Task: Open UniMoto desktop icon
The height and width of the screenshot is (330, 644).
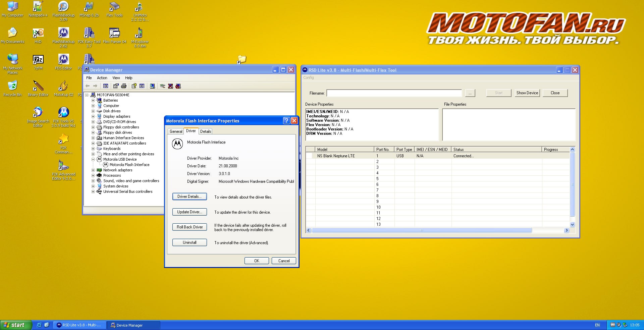Action: 140,11
